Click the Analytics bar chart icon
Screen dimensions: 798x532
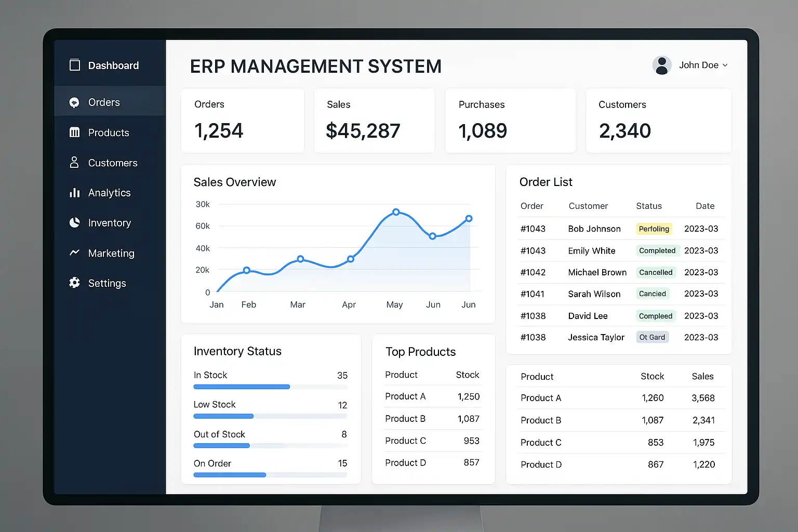point(74,193)
